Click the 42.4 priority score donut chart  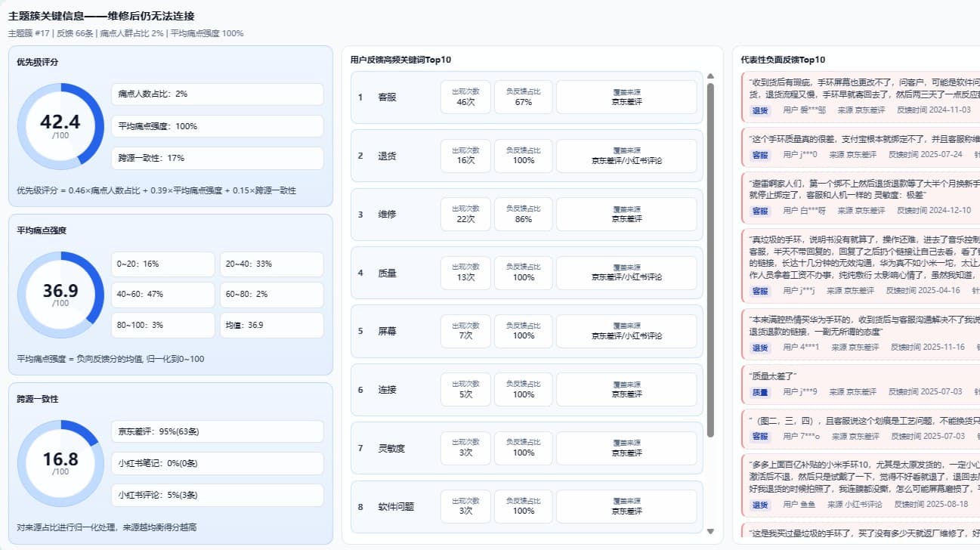[60, 126]
